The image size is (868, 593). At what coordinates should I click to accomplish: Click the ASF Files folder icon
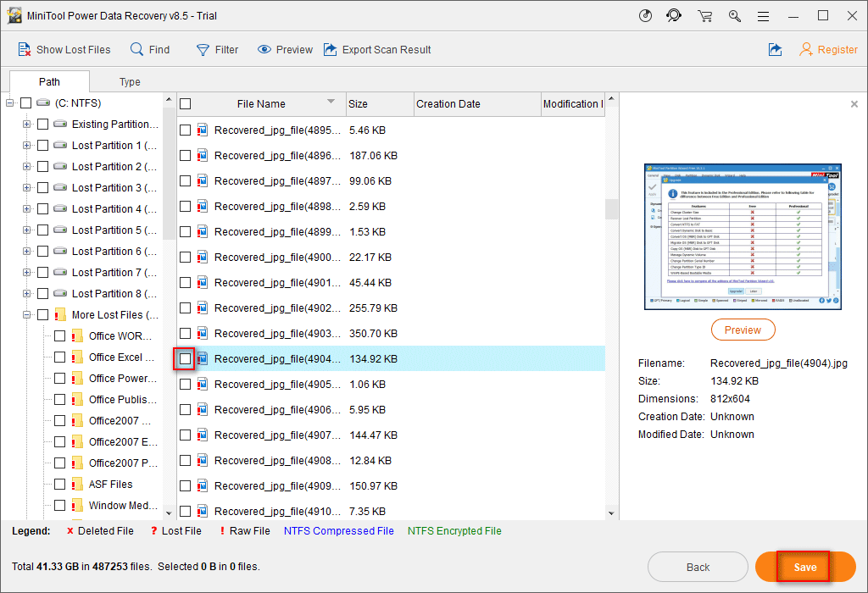77,484
